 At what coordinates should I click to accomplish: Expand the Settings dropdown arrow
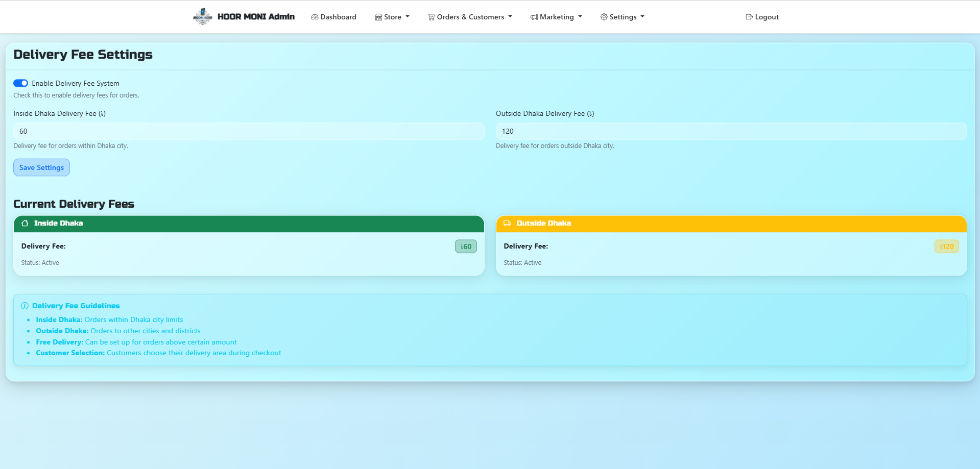pyautogui.click(x=642, y=17)
